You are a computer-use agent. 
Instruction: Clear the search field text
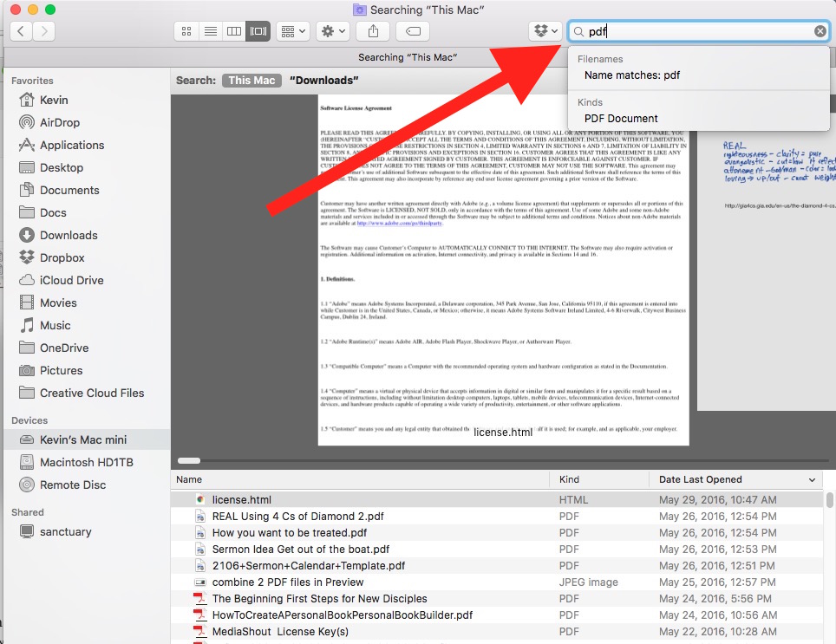pyautogui.click(x=820, y=31)
